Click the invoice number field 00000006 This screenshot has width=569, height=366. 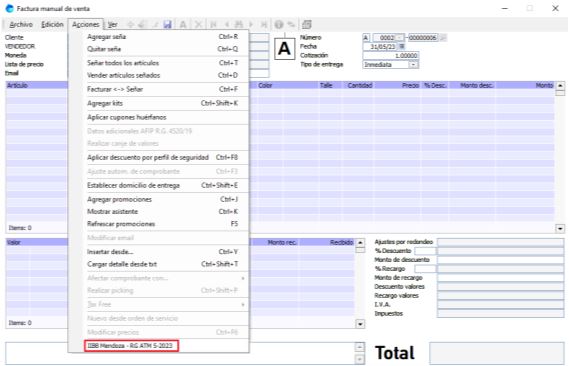(x=423, y=37)
